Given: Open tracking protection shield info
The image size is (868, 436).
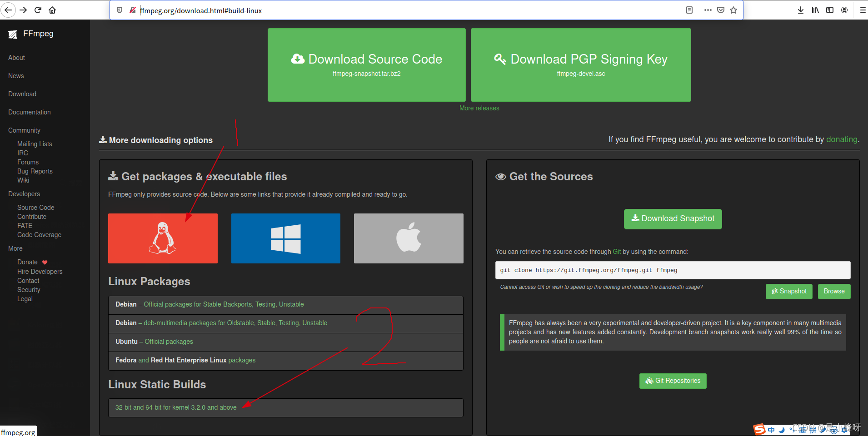Looking at the screenshot, I should click(120, 10).
